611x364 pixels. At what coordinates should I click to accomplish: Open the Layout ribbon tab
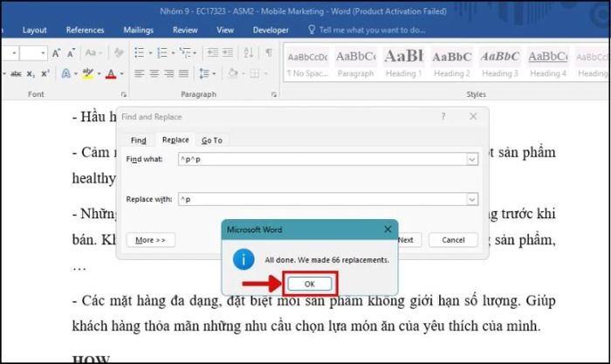[34, 30]
